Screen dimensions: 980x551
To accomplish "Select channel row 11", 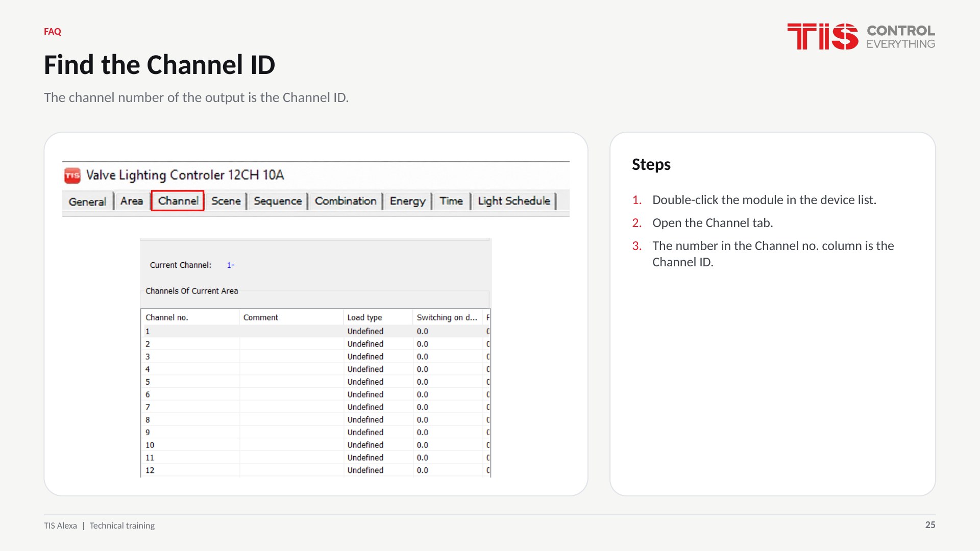I will pos(315,458).
